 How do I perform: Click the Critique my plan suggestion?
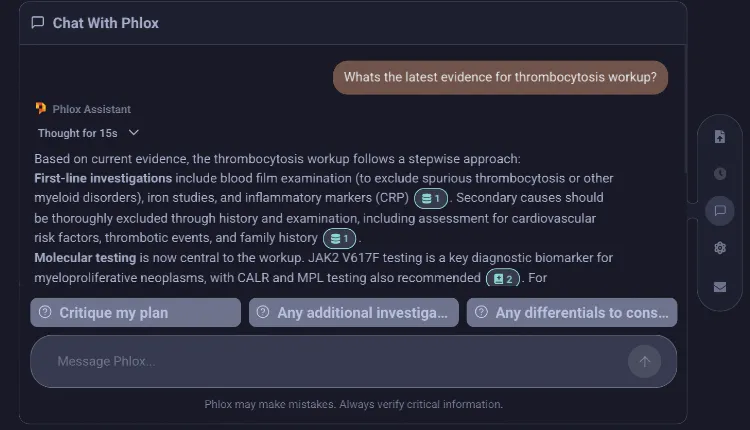(135, 313)
